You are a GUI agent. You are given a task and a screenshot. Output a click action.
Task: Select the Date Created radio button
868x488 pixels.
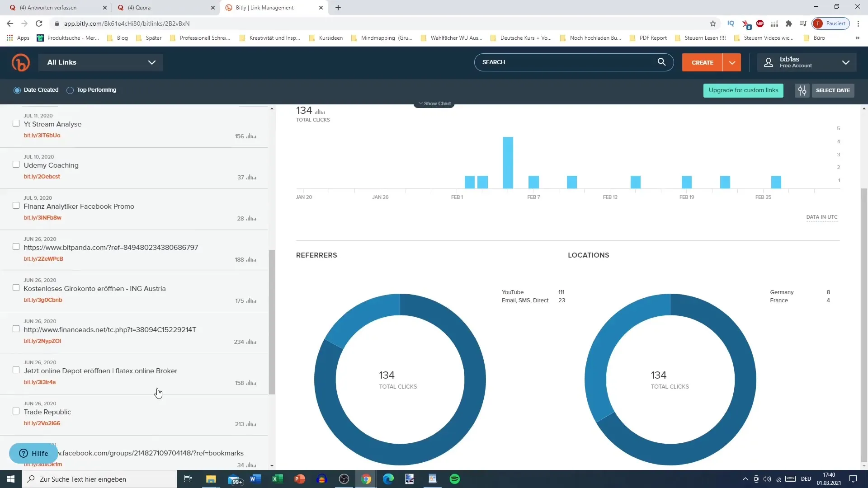coord(17,90)
